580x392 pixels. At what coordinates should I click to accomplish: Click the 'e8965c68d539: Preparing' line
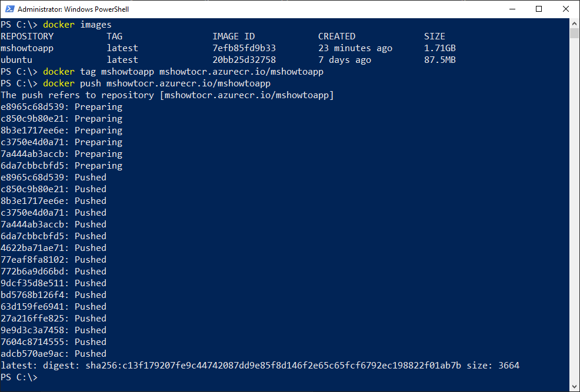tap(61, 107)
